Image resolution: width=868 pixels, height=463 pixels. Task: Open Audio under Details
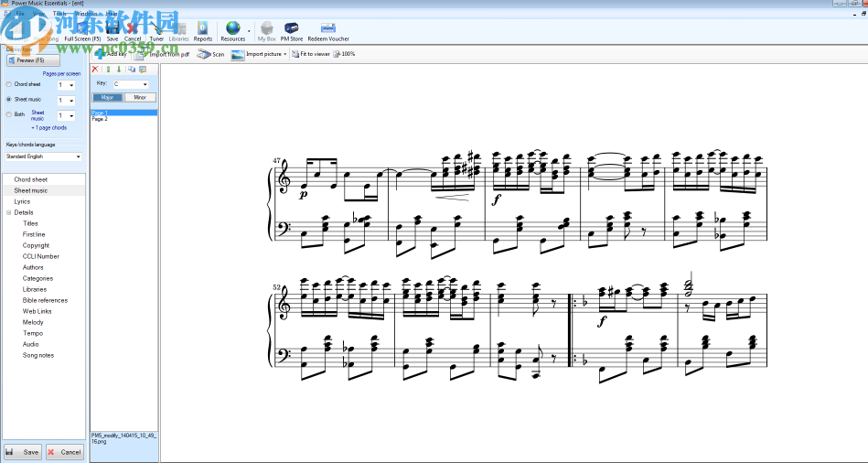tap(30, 344)
